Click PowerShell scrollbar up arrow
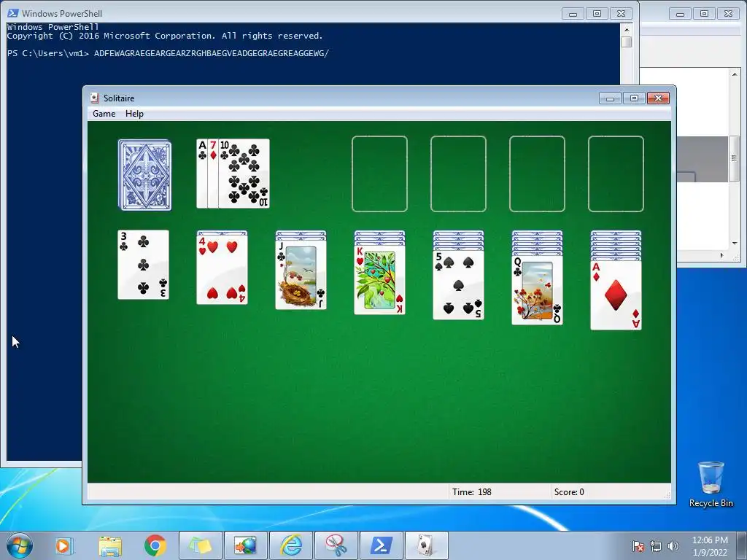The height and width of the screenshot is (560, 747). click(x=627, y=29)
